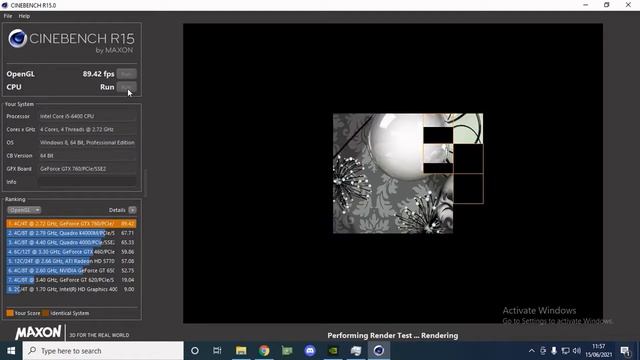Click the Cinebench R15 logo sphere
Screen dimensions: 640x360
18,39
